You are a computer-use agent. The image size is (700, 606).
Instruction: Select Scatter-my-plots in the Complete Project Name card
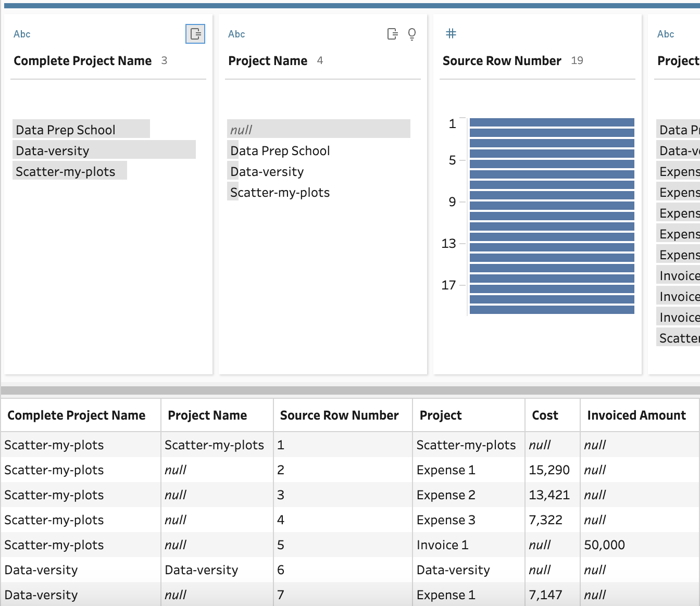click(69, 171)
